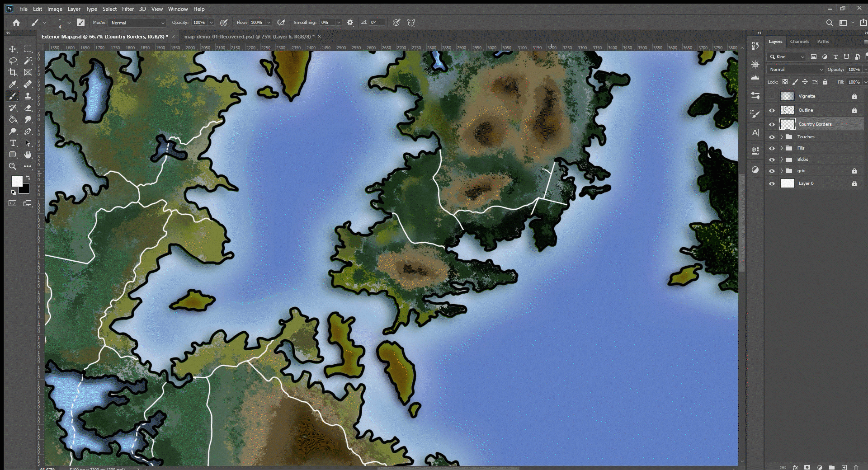
Task: Switch to the Channels tab
Action: [x=799, y=42]
